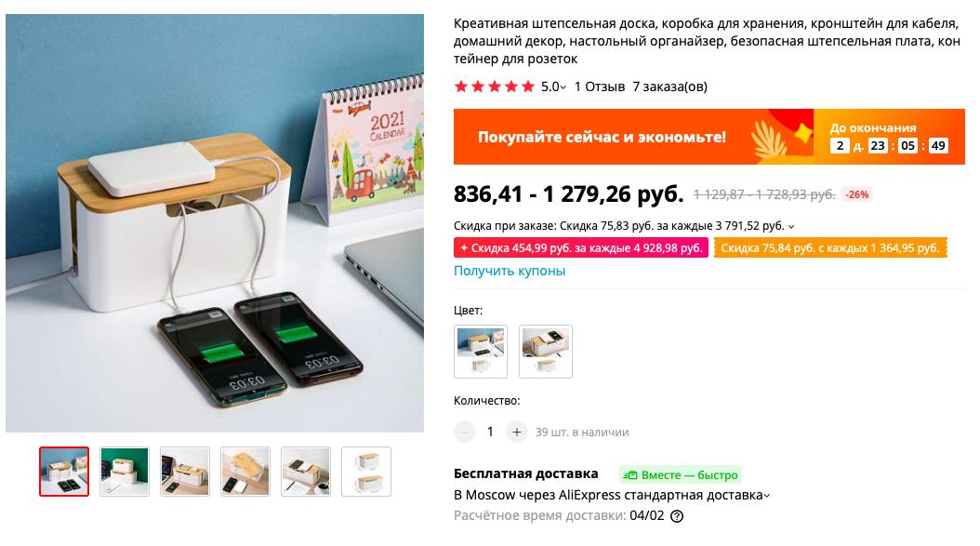980x546 pixels.
Task: Click the minus quantity decrease button
Action: tap(464, 432)
